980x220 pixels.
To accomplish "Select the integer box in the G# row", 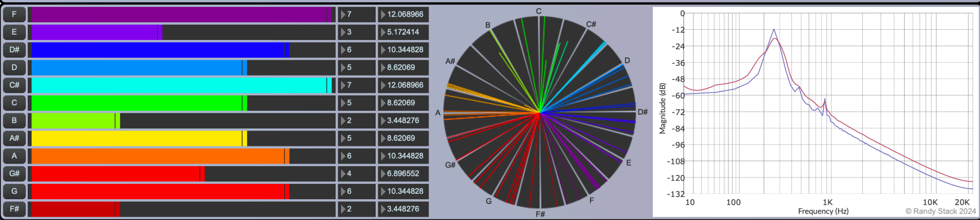I will pos(357,174).
